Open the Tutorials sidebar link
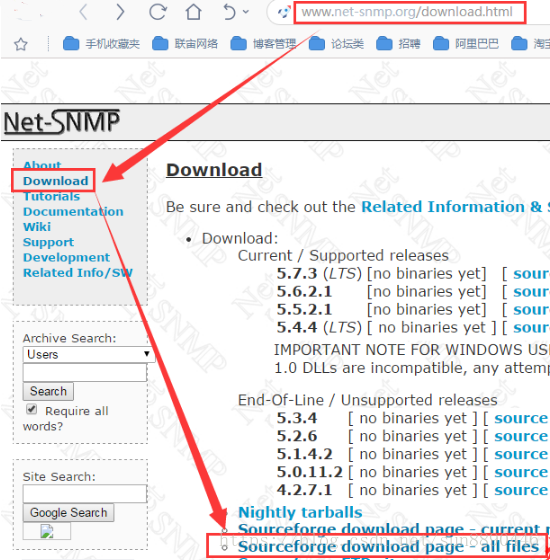 (51, 196)
